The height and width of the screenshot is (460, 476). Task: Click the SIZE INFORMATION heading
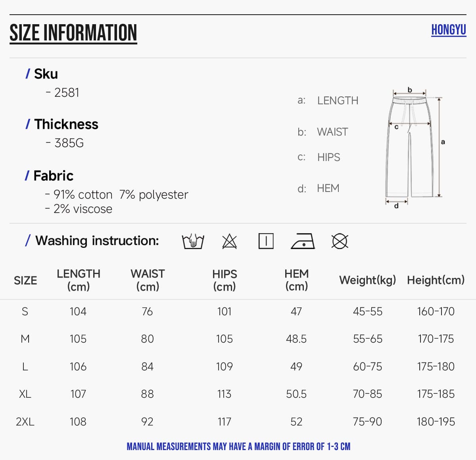tap(73, 33)
